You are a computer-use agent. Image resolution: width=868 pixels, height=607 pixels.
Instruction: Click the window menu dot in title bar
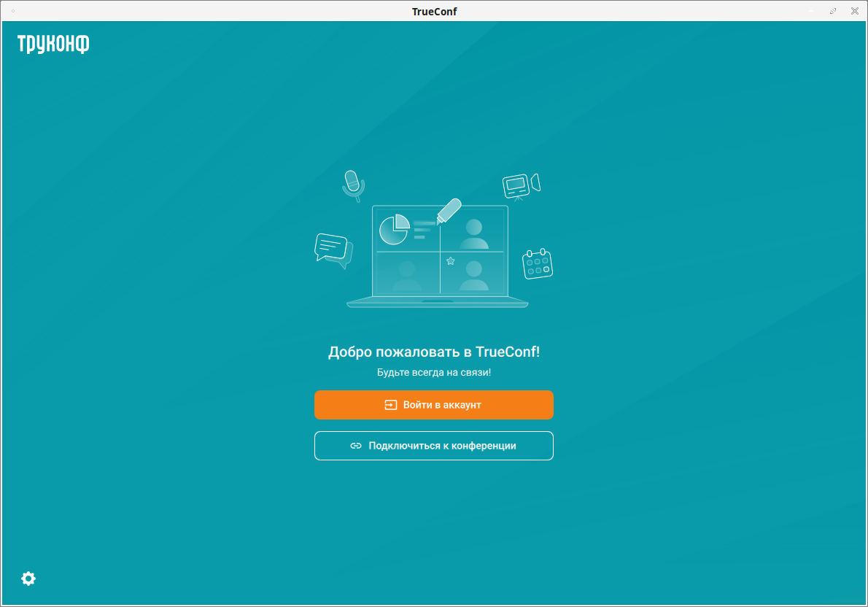pos(13,11)
